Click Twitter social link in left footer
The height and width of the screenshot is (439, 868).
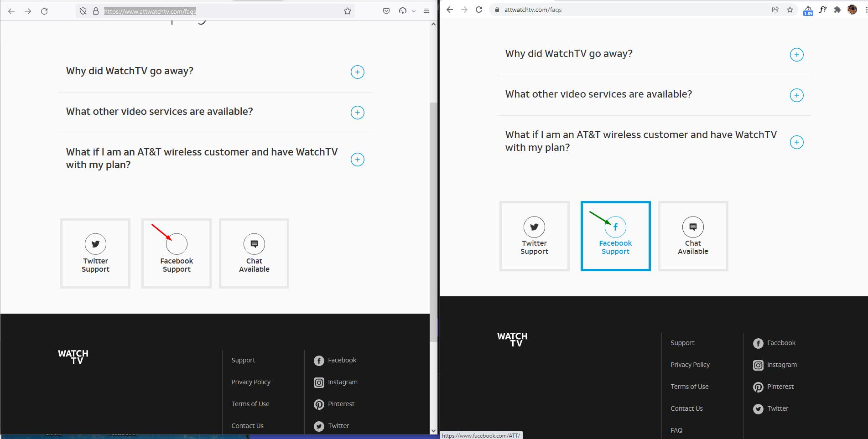click(x=332, y=426)
